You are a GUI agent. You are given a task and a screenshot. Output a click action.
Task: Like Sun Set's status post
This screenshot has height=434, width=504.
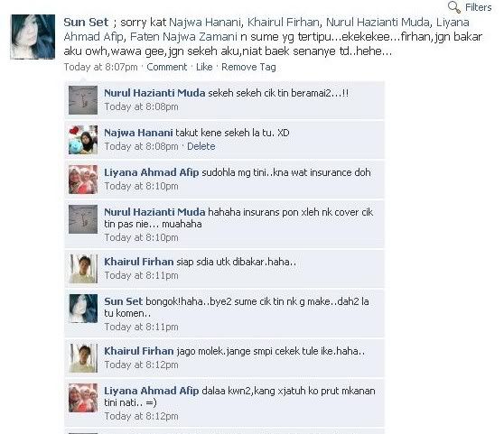(204, 67)
